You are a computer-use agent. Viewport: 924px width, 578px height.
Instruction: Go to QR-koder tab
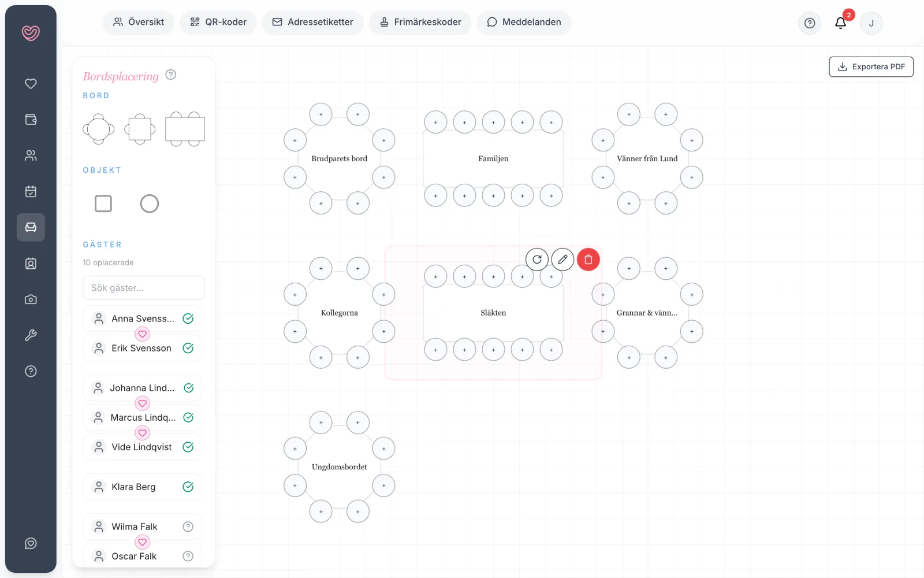point(218,22)
